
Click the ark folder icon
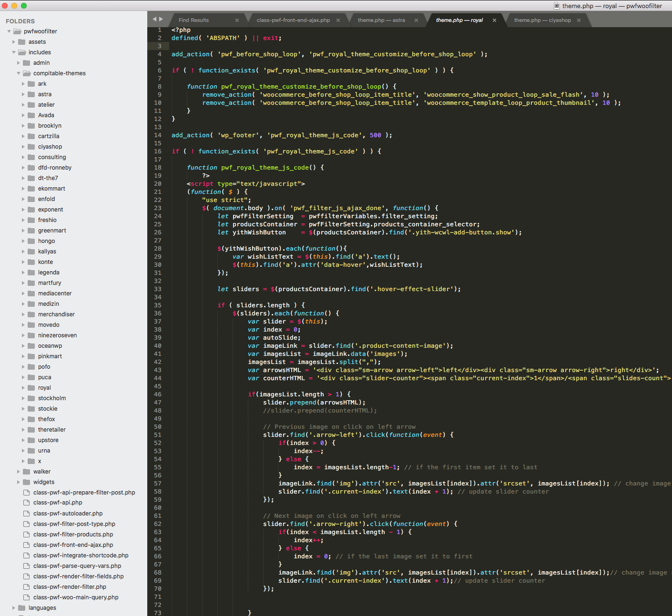tap(31, 84)
